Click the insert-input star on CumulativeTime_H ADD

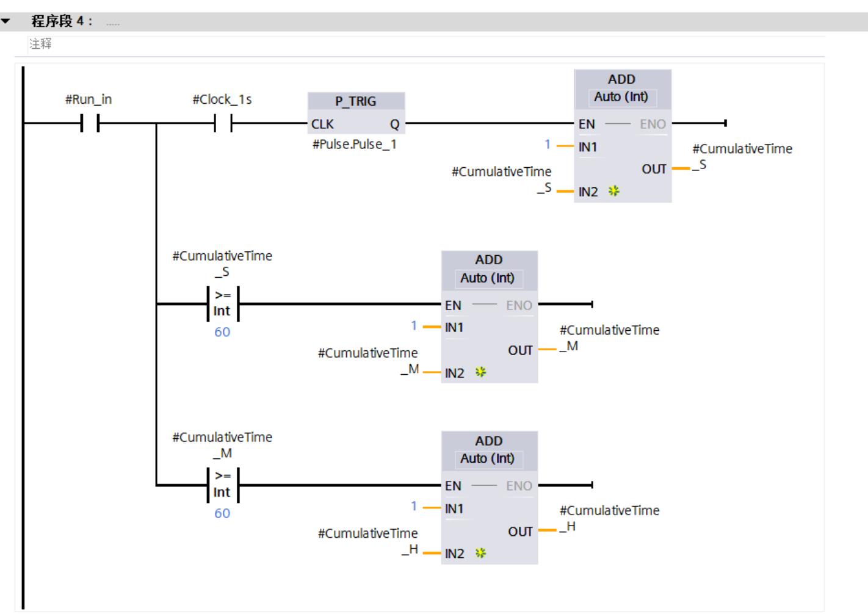(480, 553)
